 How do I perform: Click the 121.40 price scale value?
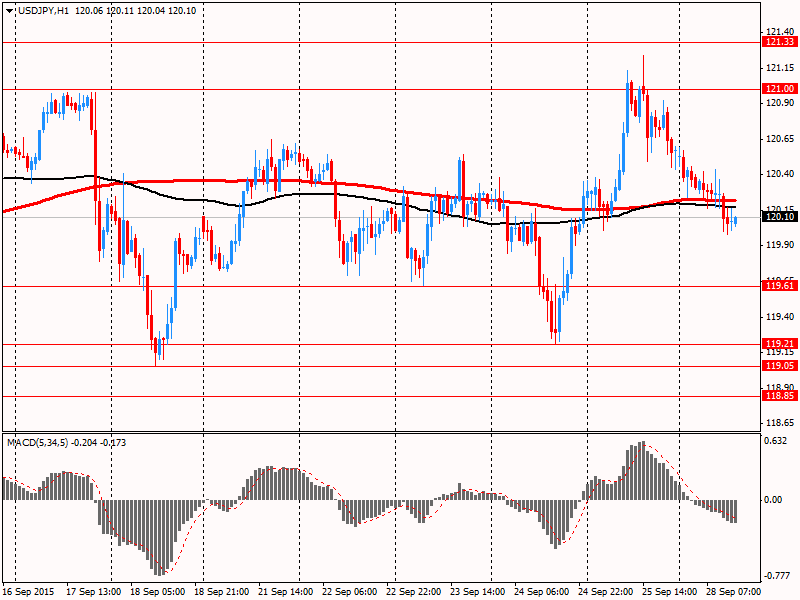[x=779, y=31]
